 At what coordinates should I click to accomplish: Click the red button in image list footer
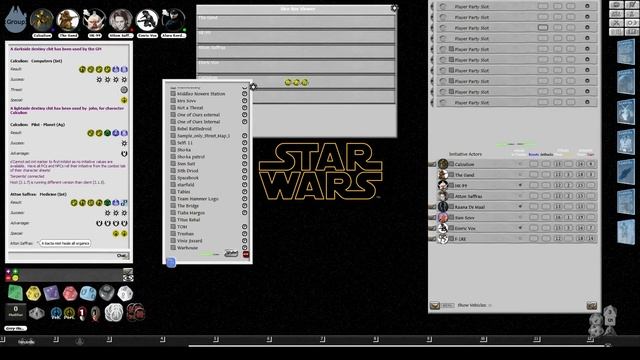(246, 254)
